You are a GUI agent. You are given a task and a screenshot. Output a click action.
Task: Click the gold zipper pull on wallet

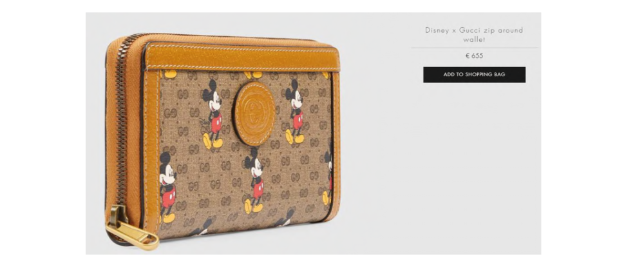pyautogui.click(x=131, y=230)
